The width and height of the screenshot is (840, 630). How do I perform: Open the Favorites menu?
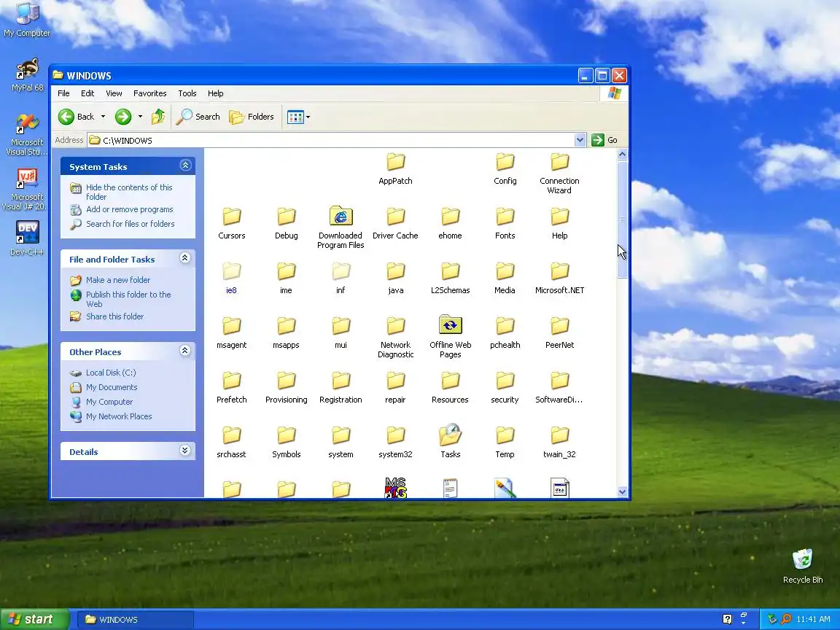(x=150, y=93)
